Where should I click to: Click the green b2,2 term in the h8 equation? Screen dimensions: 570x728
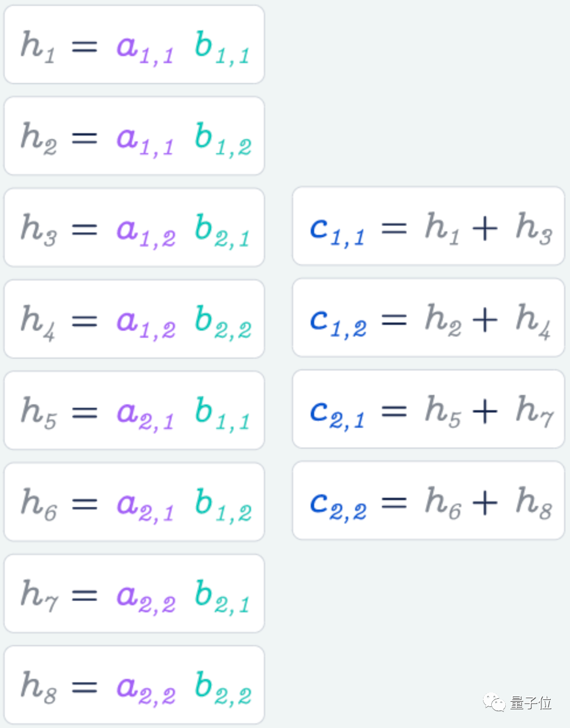223,688
